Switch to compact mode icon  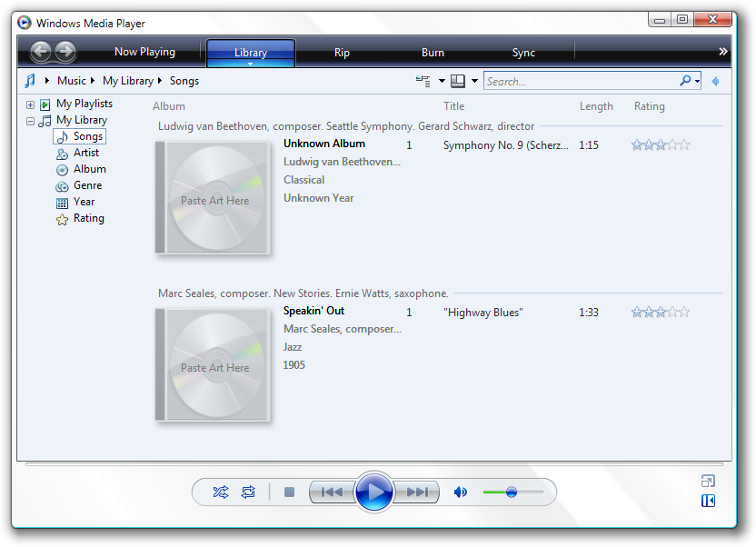(x=708, y=501)
